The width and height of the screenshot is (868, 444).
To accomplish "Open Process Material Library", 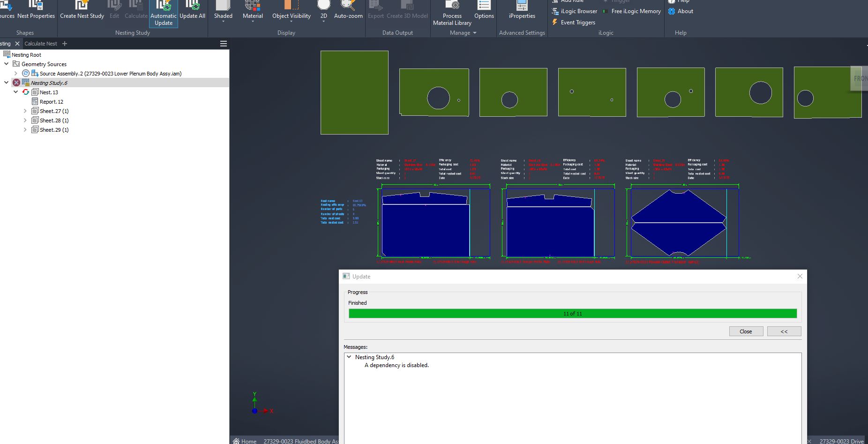I will [x=452, y=14].
